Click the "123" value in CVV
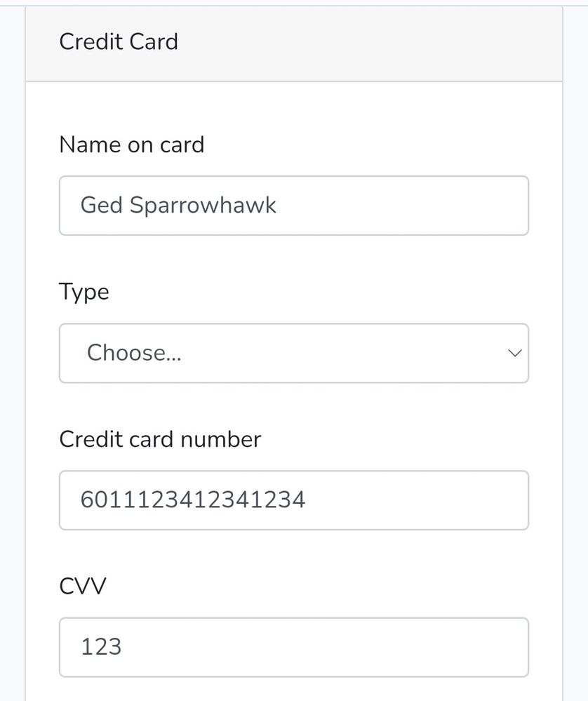The width and height of the screenshot is (588, 701). point(101,647)
